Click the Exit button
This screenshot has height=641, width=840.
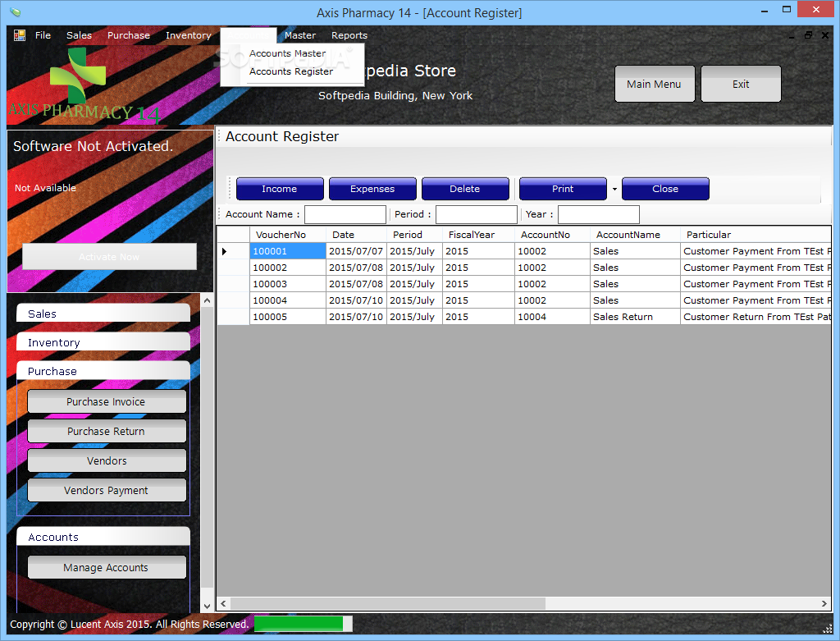[x=741, y=85]
